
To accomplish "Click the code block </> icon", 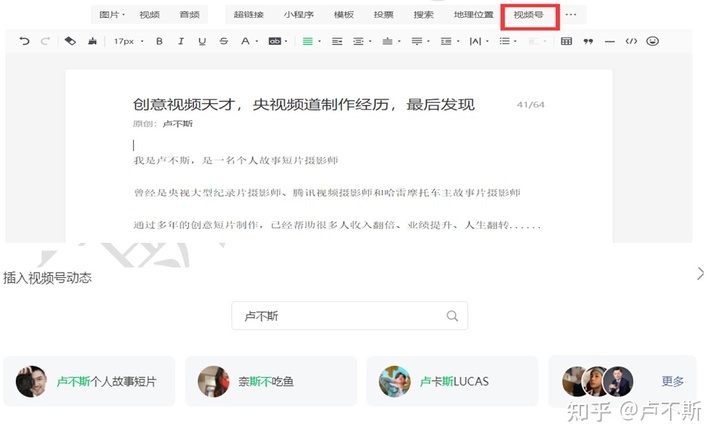I will (631, 41).
